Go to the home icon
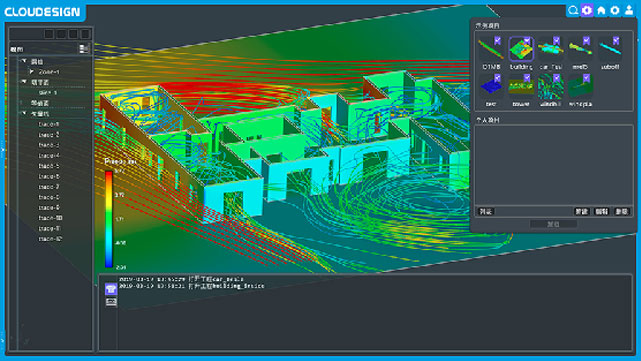The image size is (641, 361). click(x=601, y=10)
